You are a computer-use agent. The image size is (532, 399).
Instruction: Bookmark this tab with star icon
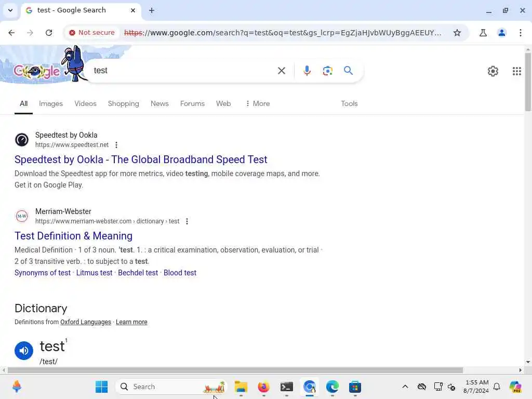click(457, 33)
